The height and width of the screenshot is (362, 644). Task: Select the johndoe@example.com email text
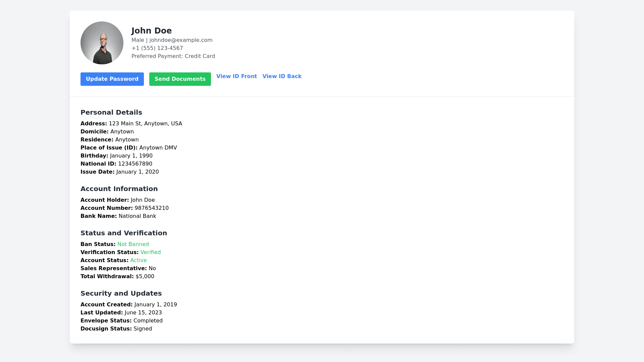click(181, 40)
